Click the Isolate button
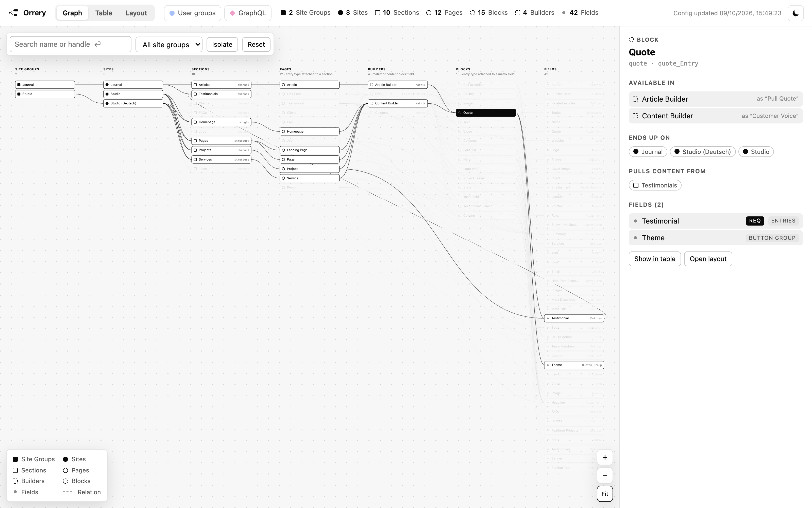Screen dimensions: 812x508 pyautogui.click(x=222, y=44)
